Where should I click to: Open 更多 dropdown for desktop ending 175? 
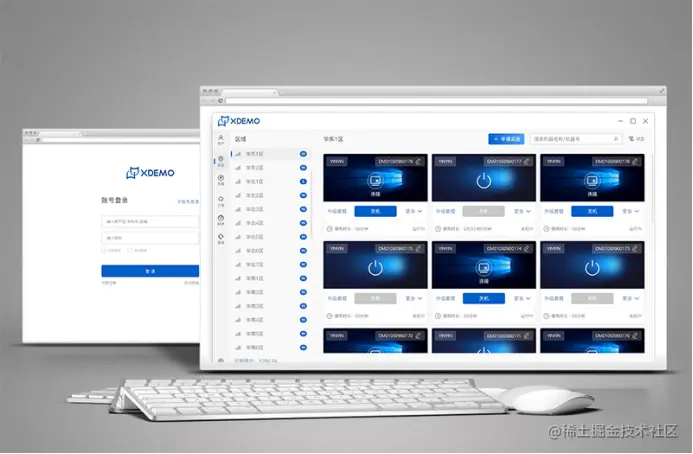(x=414, y=298)
